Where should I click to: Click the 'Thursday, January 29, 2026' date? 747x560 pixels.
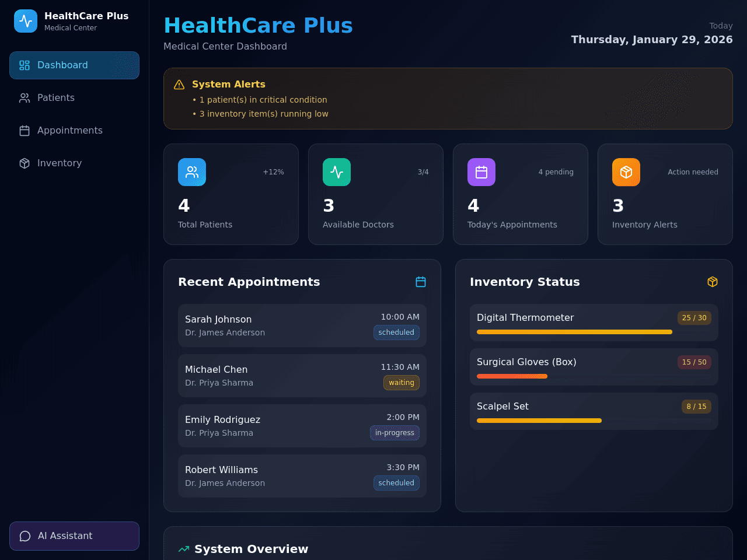pyautogui.click(x=652, y=39)
